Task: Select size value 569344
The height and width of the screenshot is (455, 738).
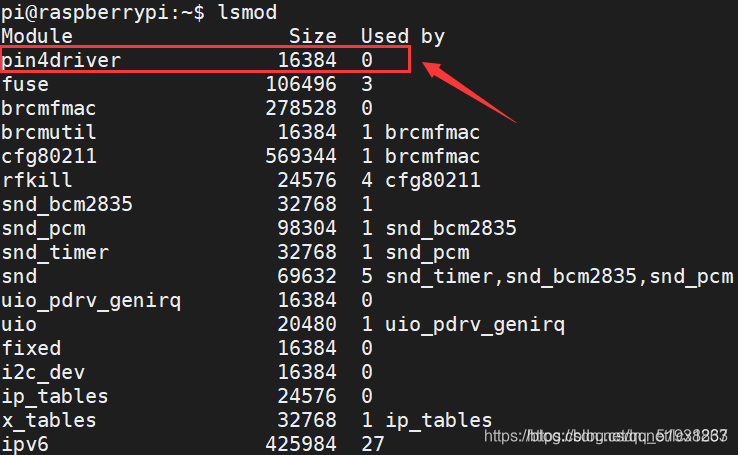Action: (301, 156)
